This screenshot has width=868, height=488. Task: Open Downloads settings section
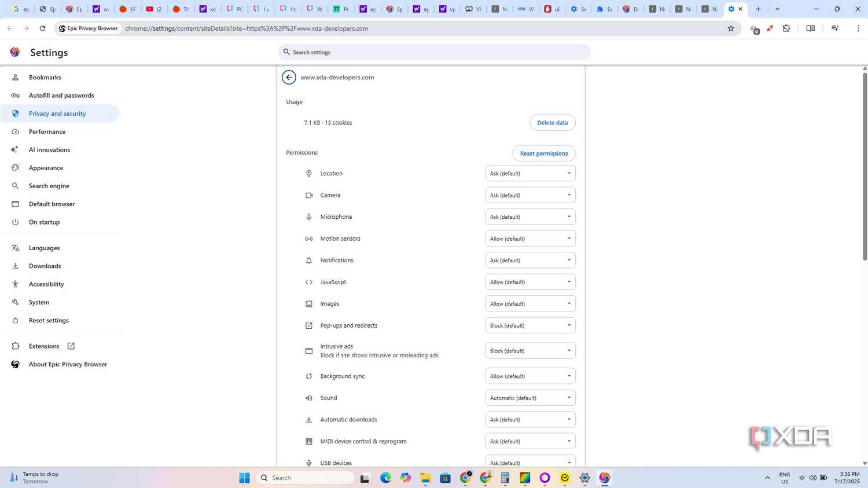[x=60, y=266]
